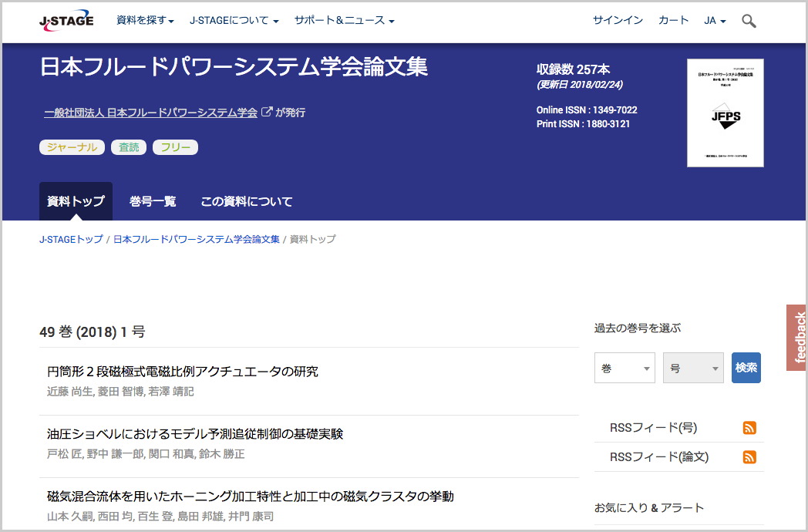Click the 収録数 257本 text
808x532 pixels.
(573, 69)
